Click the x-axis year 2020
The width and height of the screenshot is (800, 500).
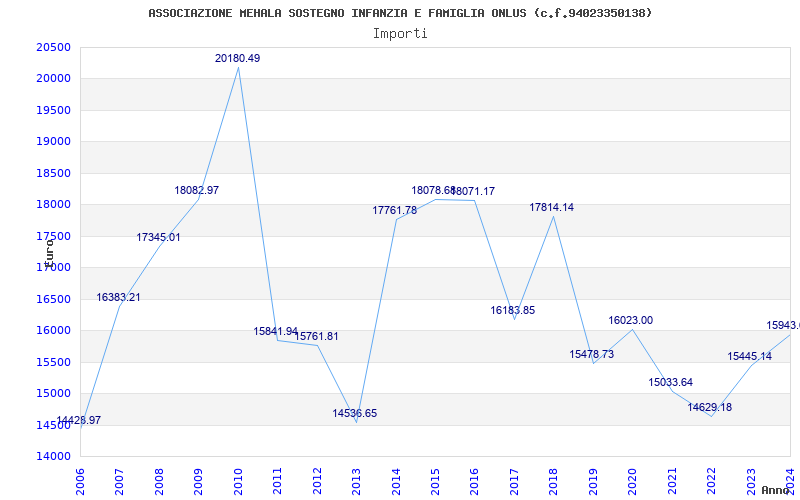632,482
